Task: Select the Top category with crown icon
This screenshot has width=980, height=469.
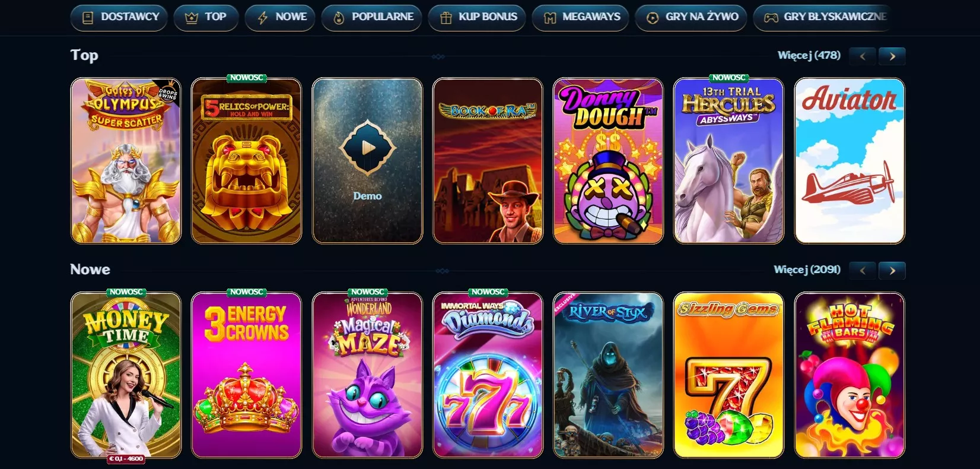Action: coord(206,17)
